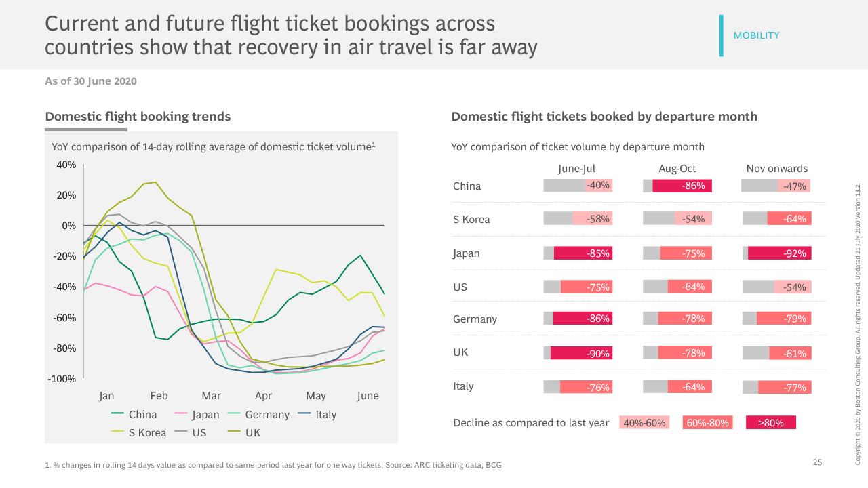The height and width of the screenshot is (488, 868).
Task: Click the footnote source text at the bottom
Action: pyautogui.click(x=273, y=465)
